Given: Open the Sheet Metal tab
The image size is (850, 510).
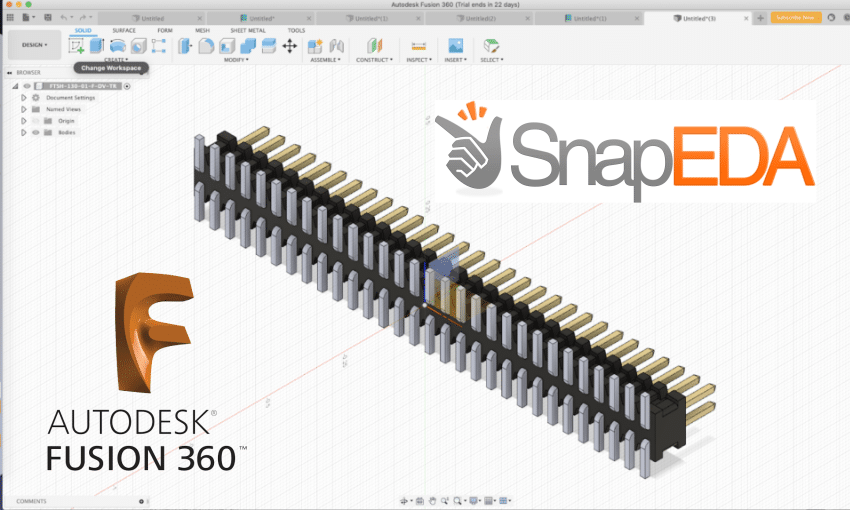Looking at the screenshot, I should pos(248,30).
